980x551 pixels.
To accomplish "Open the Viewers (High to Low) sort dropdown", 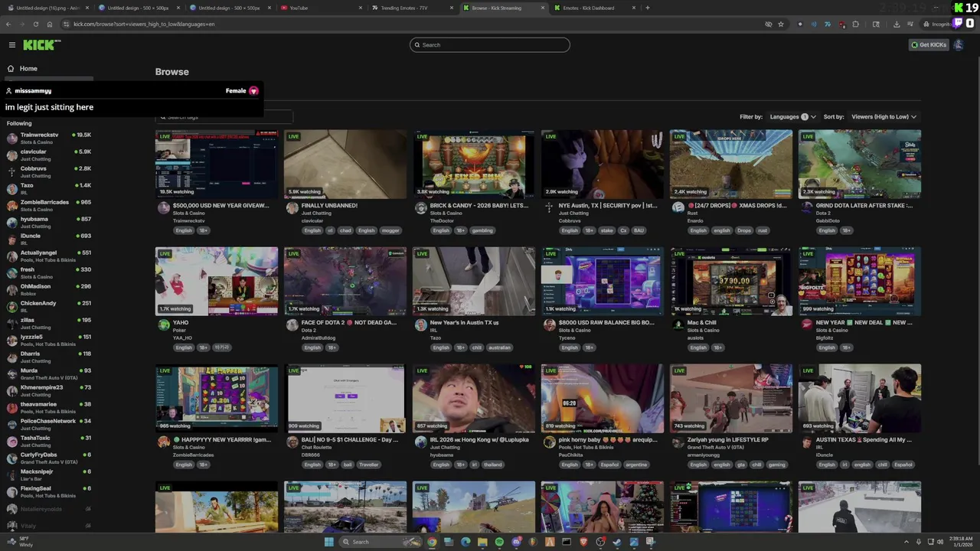I will (x=884, y=117).
